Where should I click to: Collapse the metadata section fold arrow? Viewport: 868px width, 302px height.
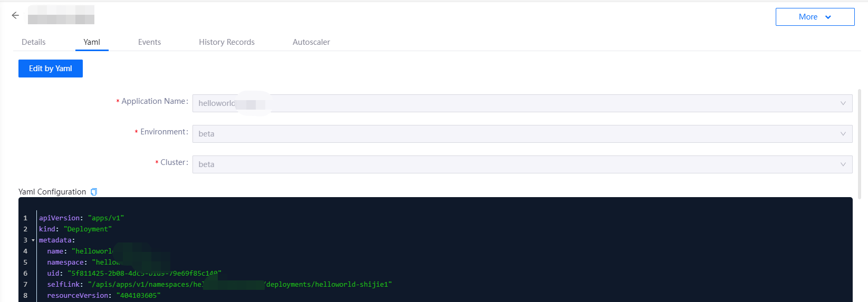(x=33, y=240)
